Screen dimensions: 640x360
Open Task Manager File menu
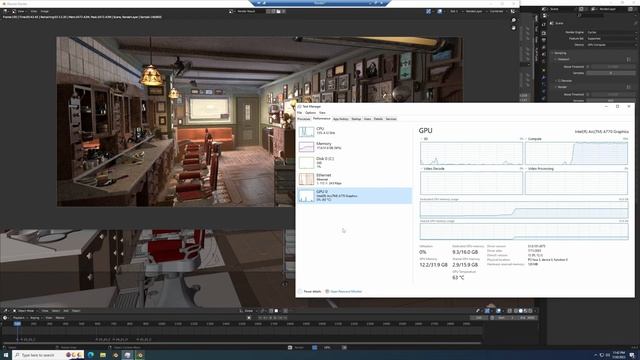click(x=299, y=112)
